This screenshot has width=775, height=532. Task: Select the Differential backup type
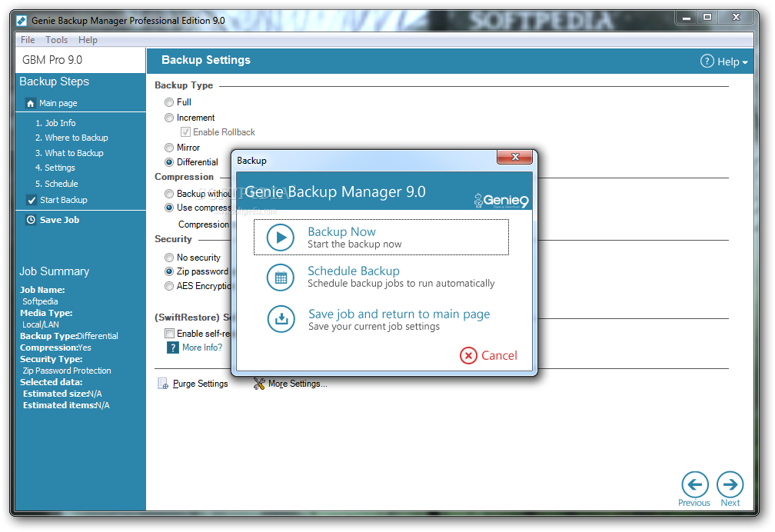pos(169,162)
